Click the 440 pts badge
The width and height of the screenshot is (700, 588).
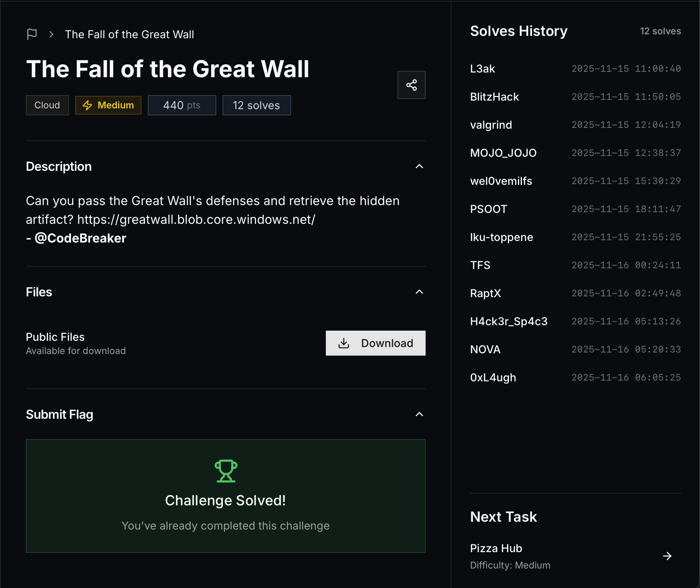pos(182,105)
